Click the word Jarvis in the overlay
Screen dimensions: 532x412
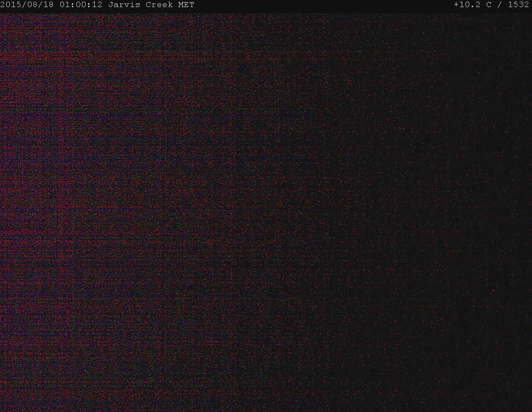(124, 5)
